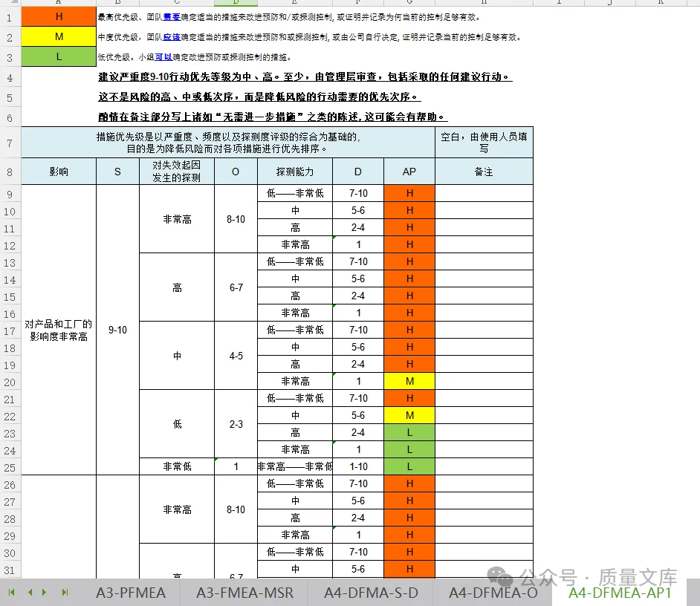Switch to the A4-DFMA-S-D sheet tab
The width and height of the screenshot is (700, 606).
(x=371, y=593)
